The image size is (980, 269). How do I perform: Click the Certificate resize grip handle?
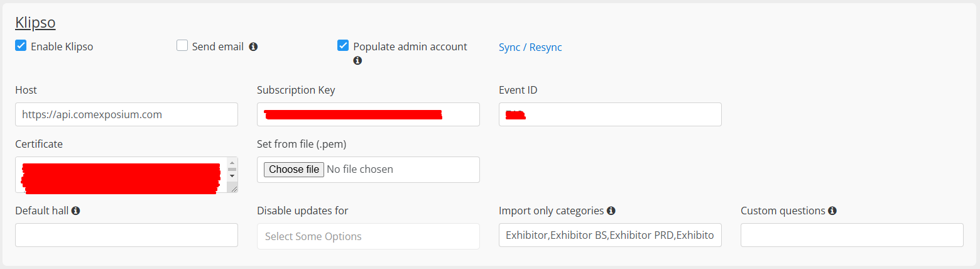[x=233, y=188]
